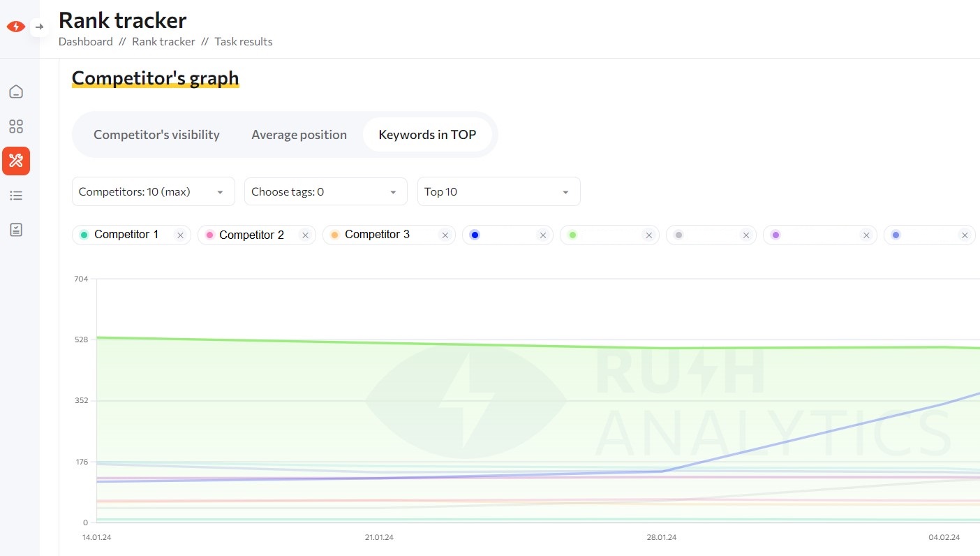Open the Top 10 dropdown
The height and width of the screenshot is (556, 980).
pos(498,191)
